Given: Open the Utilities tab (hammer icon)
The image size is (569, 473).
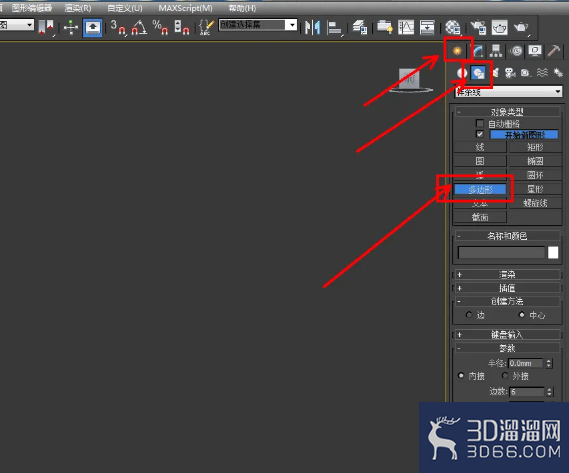Looking at the screenshot, I should point(554,51).
